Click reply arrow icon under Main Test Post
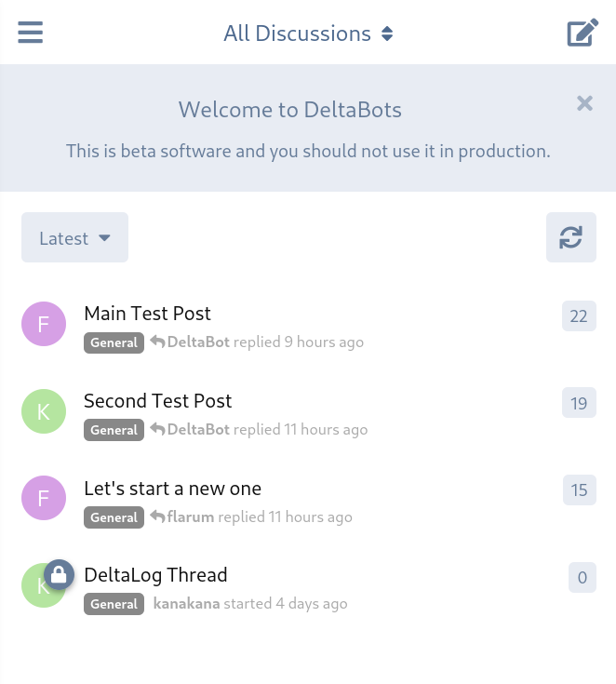Screen dimensions: 616x684 tap(157, 342)
